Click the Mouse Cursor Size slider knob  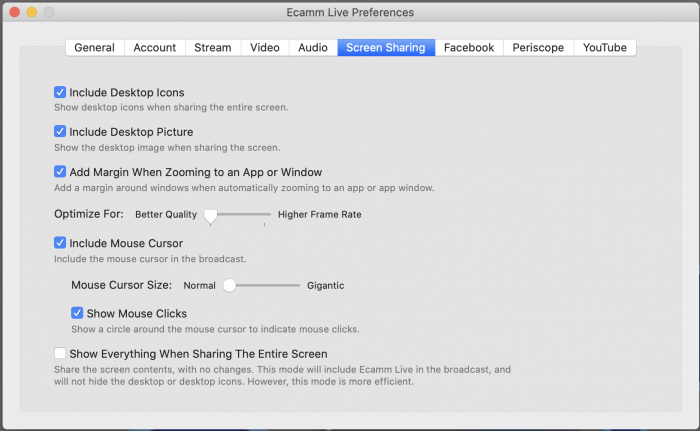[229, 285]
